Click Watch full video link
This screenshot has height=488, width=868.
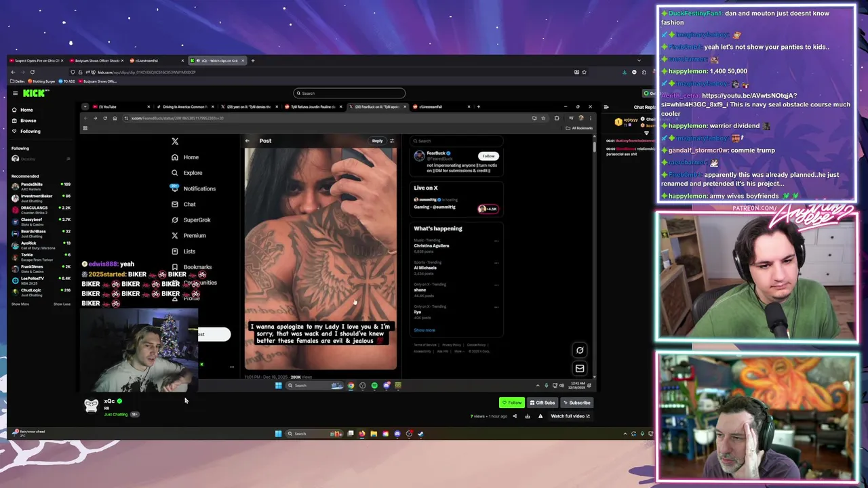[x=570, y=416]
